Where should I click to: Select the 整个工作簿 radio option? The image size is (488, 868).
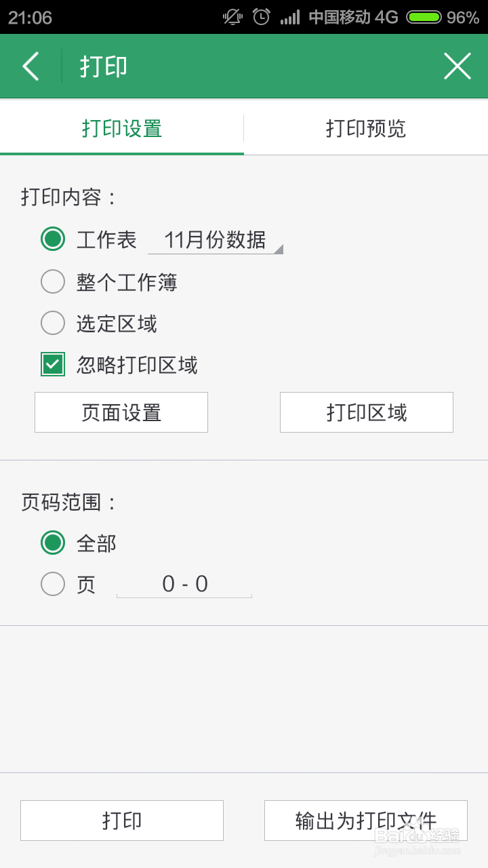(53, 281)
